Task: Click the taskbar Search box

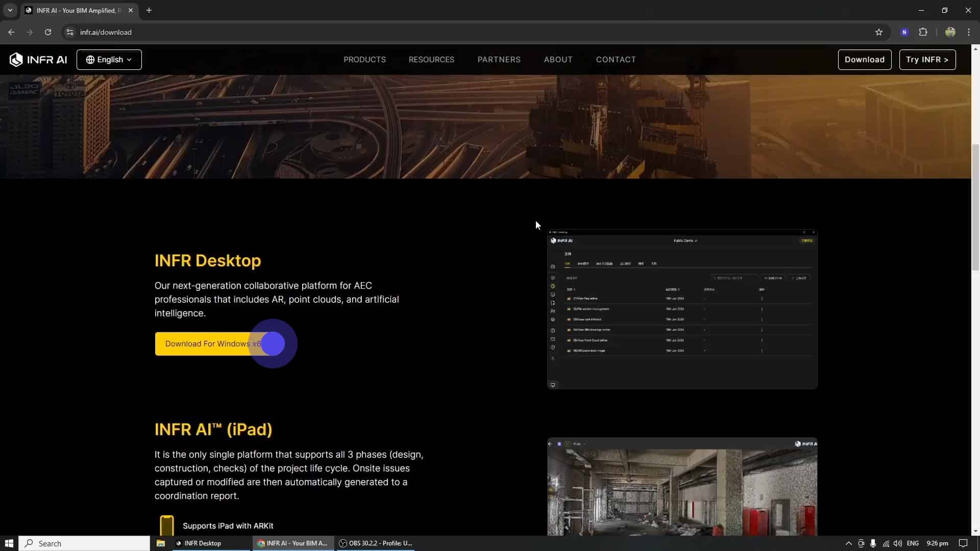Action: point(84,543)
